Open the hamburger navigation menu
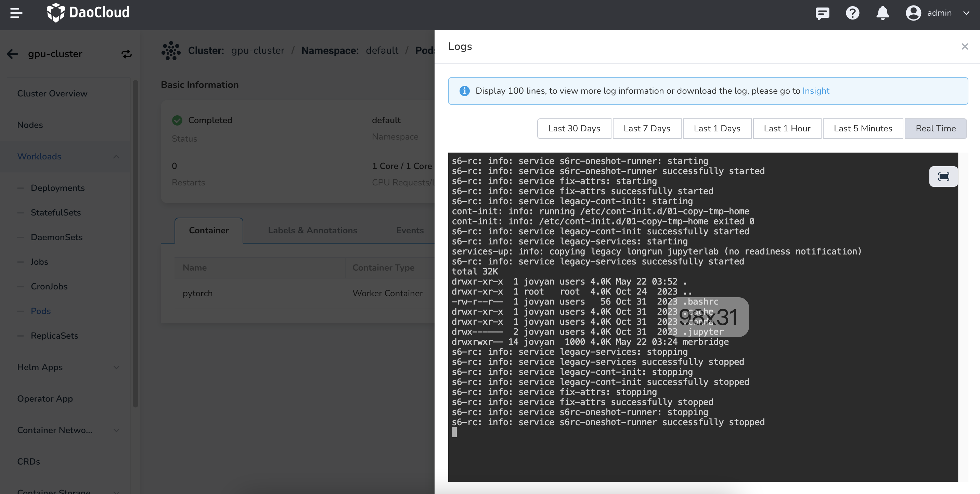The width and height of the screenshot is (980, 494). click(x=16, y=13)
